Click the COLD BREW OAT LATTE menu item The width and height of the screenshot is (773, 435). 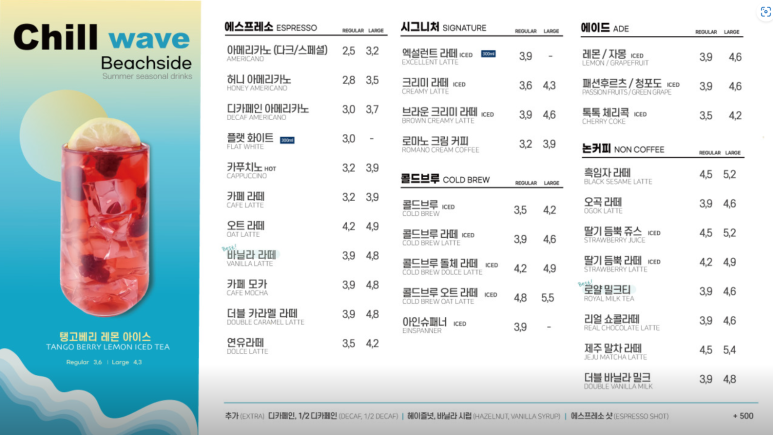coord(450,296)
